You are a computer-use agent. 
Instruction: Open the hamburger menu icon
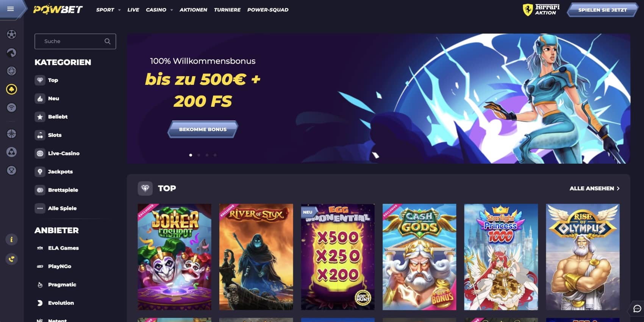[11, 9]
